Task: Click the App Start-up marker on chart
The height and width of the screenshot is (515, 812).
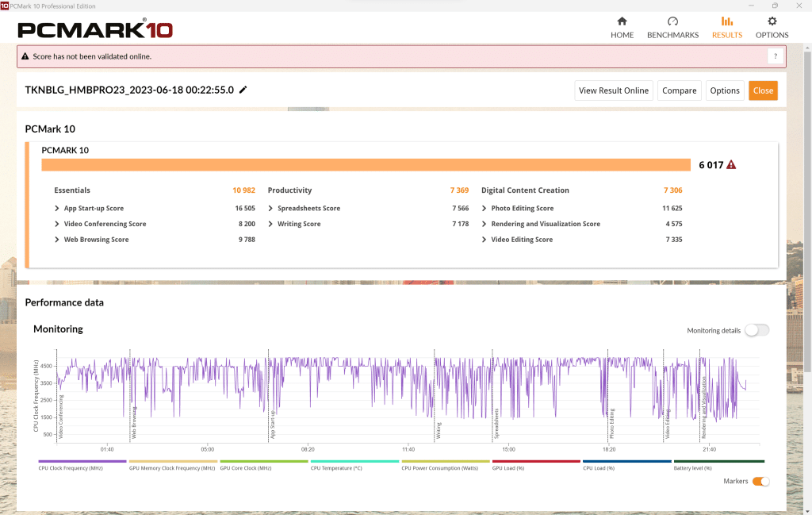Action: 273,425
